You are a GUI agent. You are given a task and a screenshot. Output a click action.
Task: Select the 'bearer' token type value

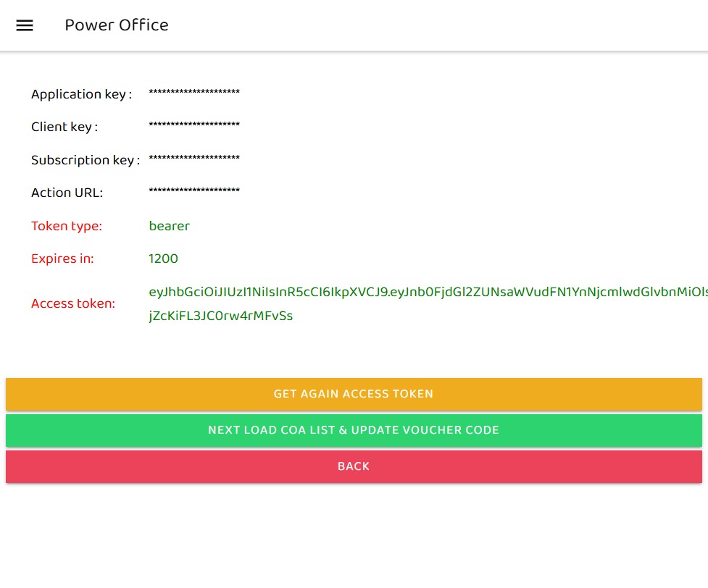coord(169,226)
